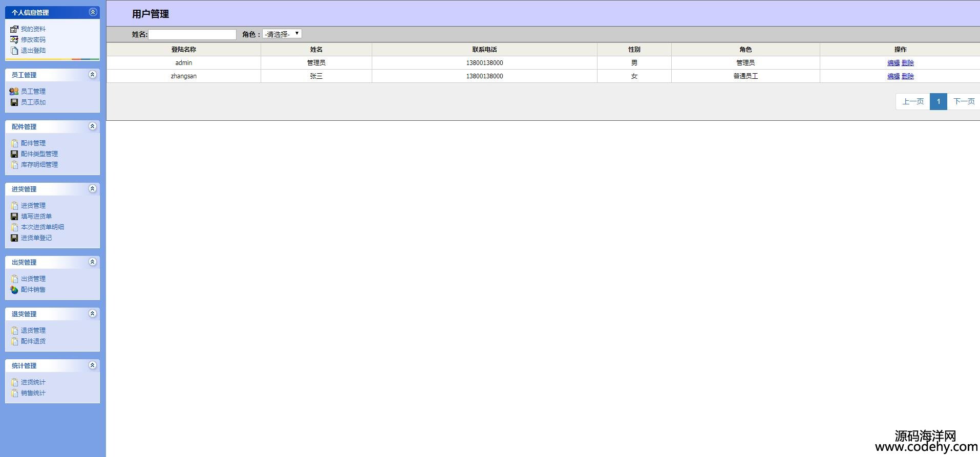Collapse the 出货管理 section arrow

pos(93,262)
